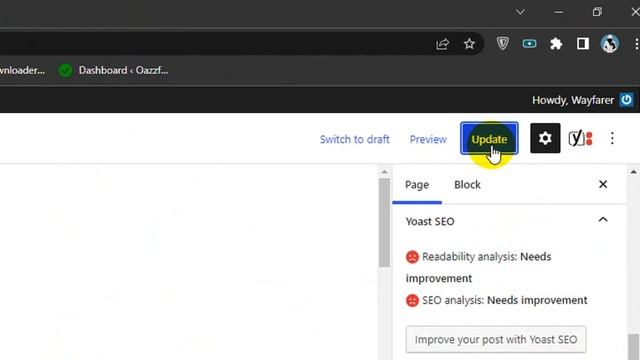Click the sidebar scrollbar up arrow

tap(633, 172)
